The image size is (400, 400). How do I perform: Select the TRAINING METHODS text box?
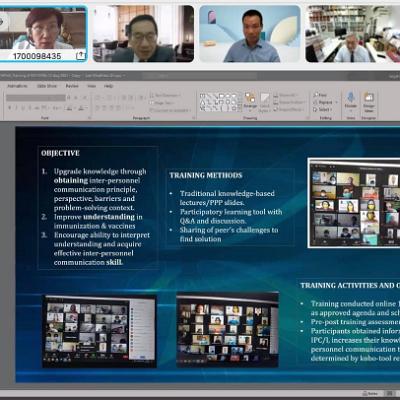230,207
